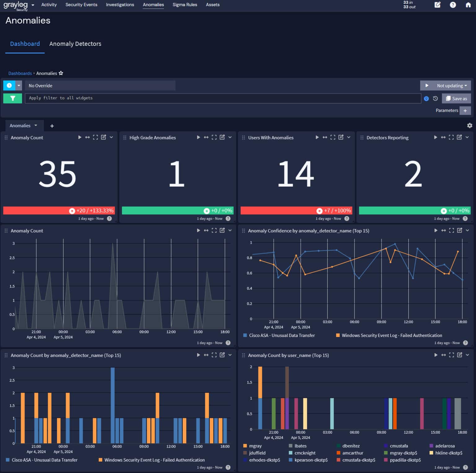The width and height of the screenshot is (476, 473).
Task: Click the Save as button
Action: tap(456, 98)
